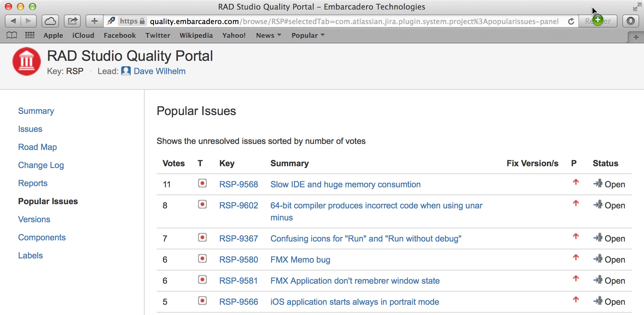Click the Reader button in address bar
Screen dimensions: 644x315
pyautogui.click(x=598, y=21)
